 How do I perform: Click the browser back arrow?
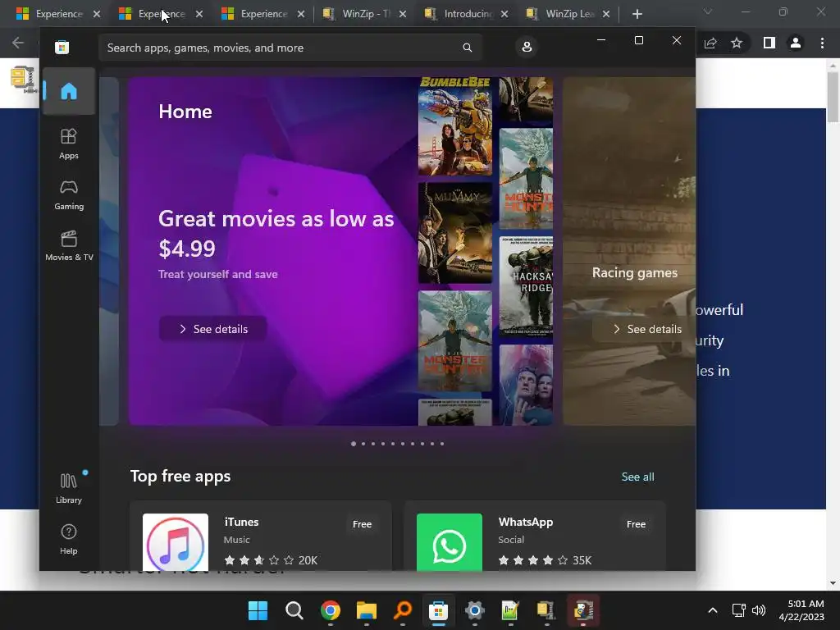18,43
